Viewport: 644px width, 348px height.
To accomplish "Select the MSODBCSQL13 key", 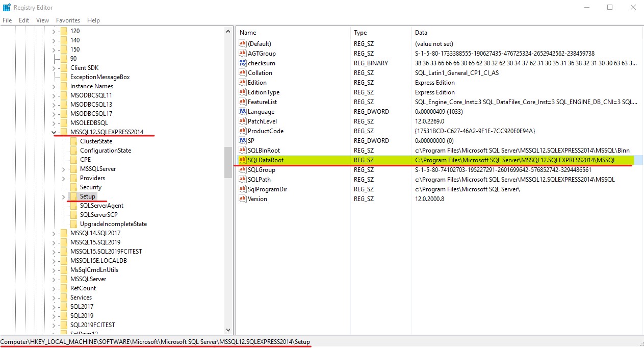I will [91, 105].
